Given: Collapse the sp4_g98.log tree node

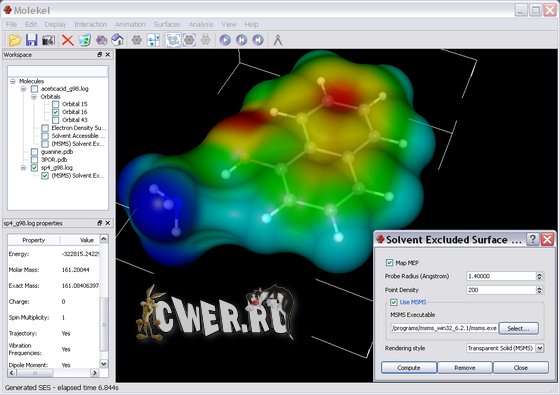Looking at the screenshot, I should (x=24, y=168).
